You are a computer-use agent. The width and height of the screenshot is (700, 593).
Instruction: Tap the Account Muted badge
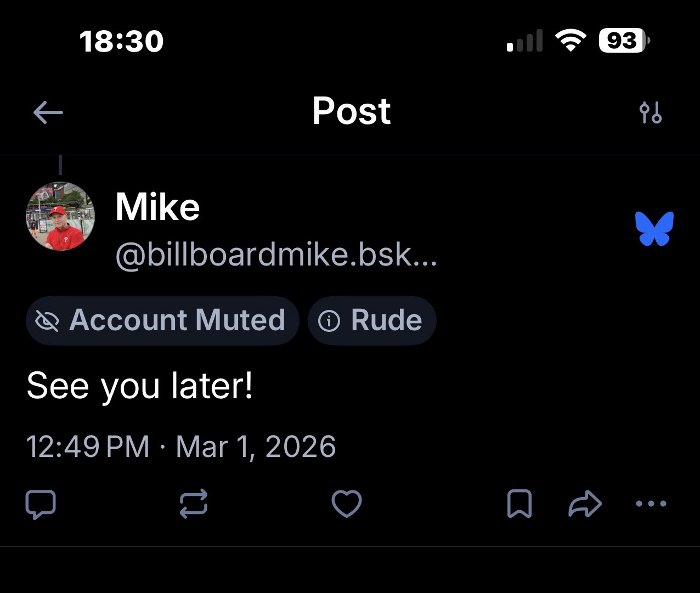coord(162,320)
